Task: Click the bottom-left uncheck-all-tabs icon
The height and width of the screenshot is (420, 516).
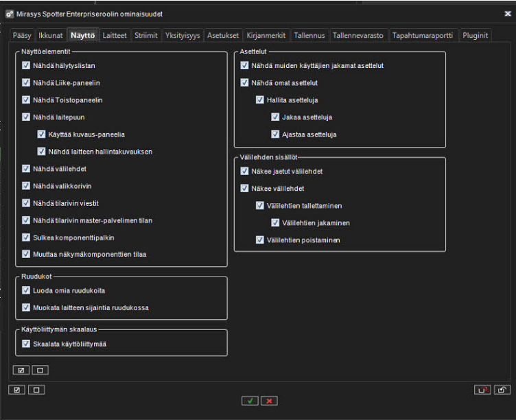Action: tap(36, 390)
